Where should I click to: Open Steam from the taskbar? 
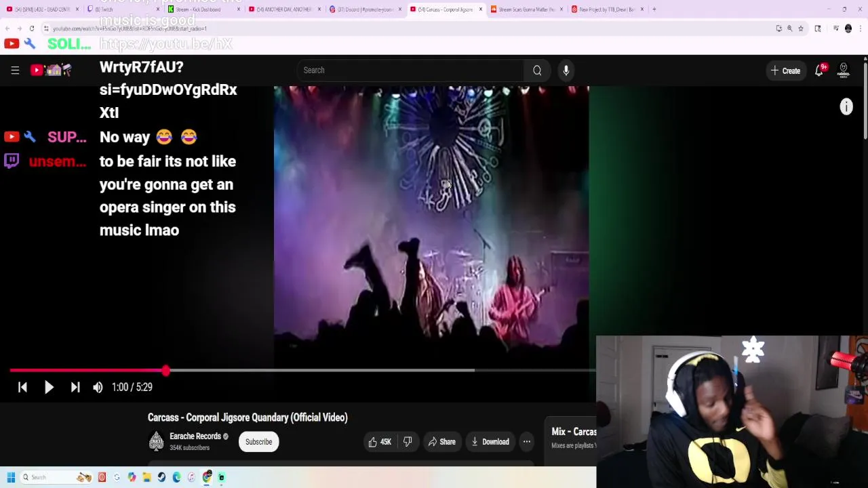pos(161,477)
